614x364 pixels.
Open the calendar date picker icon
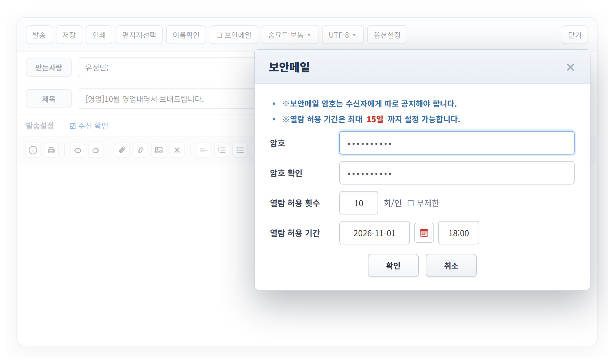point(424,233)
